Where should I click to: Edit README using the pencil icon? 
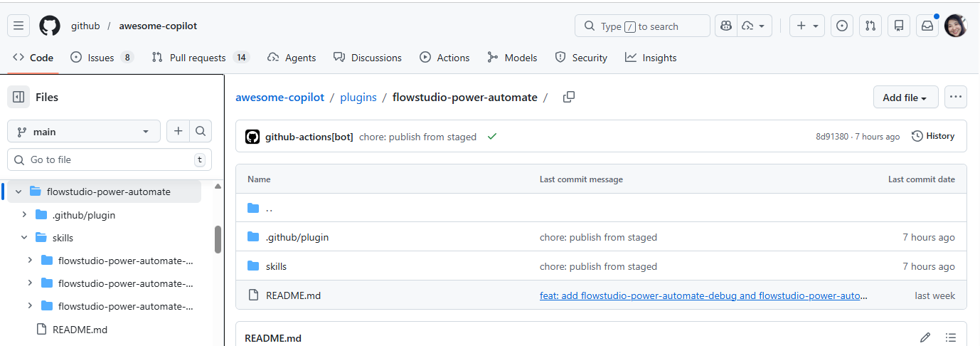tap(925, 337)
